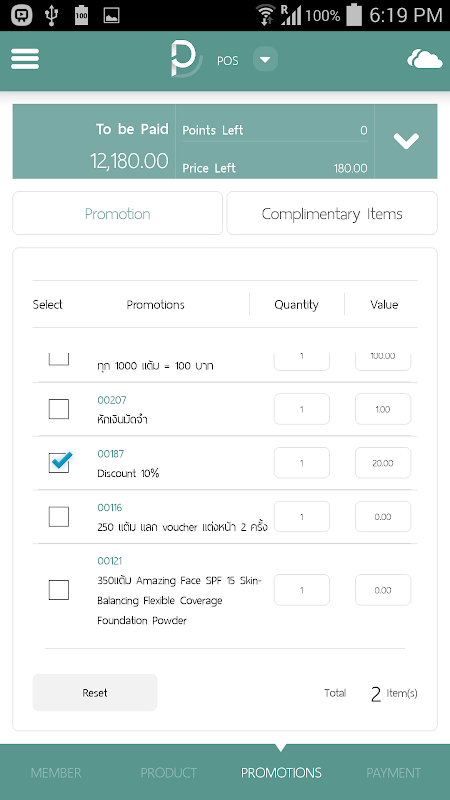Tap the WiFi status icon
The width and height of the screenshot is (450, 800).
[x=265, y=15]
